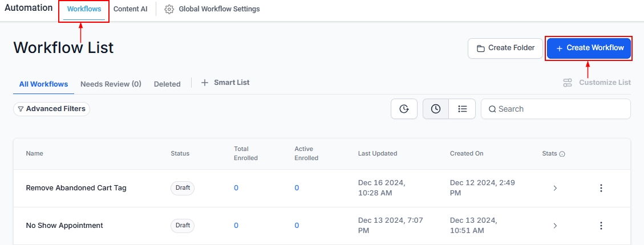Open the three-dot menu for No Show Appointment
Screen dimensions: 644x245
pos(601,226)
